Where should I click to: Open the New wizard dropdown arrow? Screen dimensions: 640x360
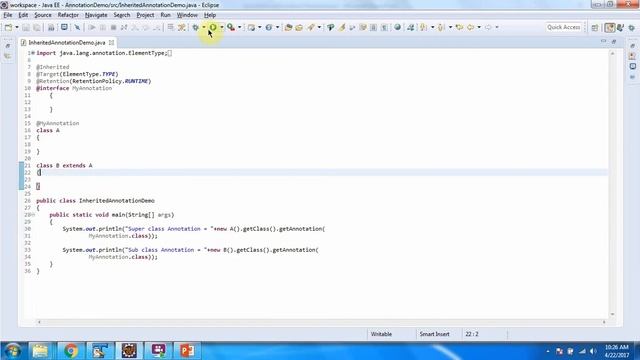[x=17, y=27]
